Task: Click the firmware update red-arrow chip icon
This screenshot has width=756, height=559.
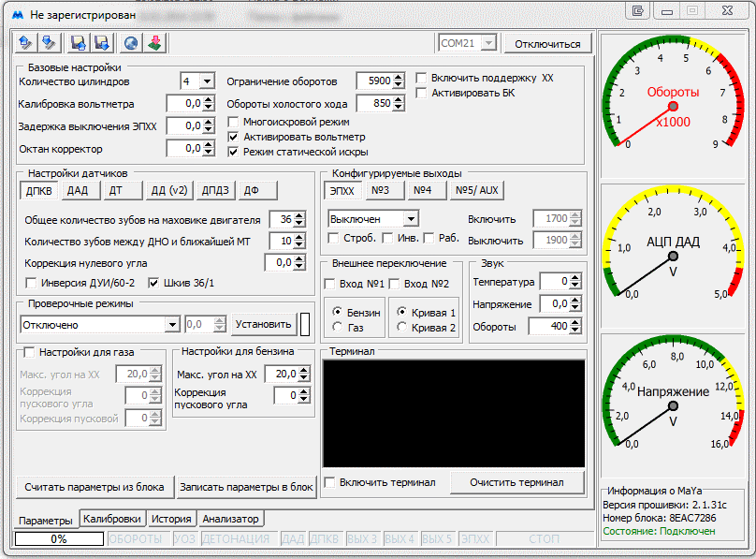Action: [x=153, y=43]
